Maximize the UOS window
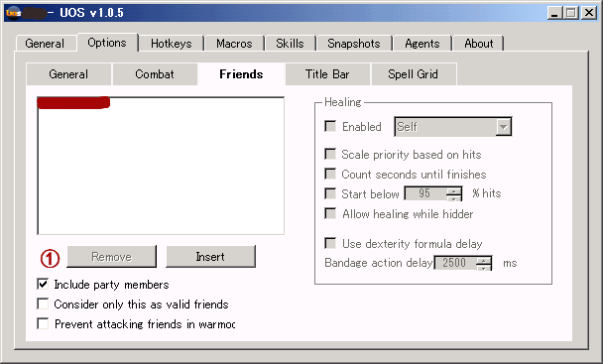Screen dimensions: 603x364 (x=571, y=13)
